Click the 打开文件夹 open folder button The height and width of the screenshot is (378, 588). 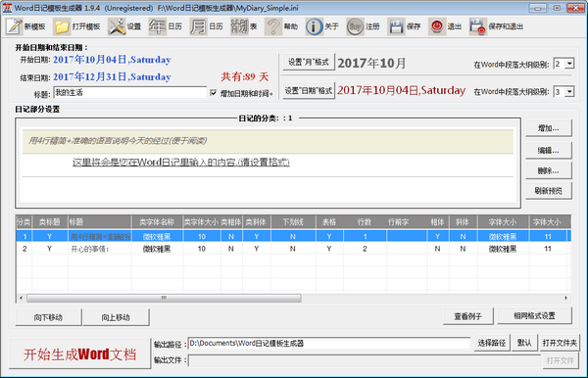(x=560, y=343)
